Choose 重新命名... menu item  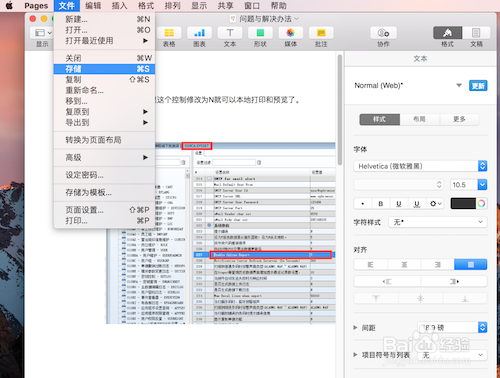[x=104, y=90]
